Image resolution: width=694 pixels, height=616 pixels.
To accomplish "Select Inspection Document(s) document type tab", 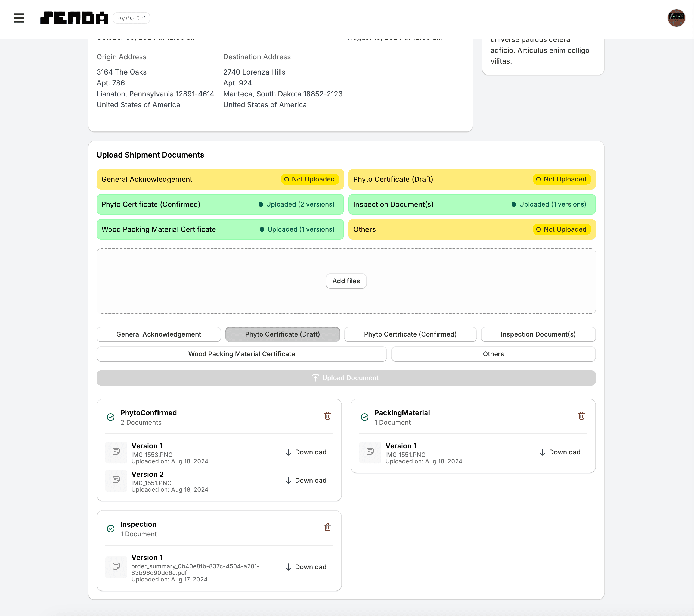I will coord(538,334).
